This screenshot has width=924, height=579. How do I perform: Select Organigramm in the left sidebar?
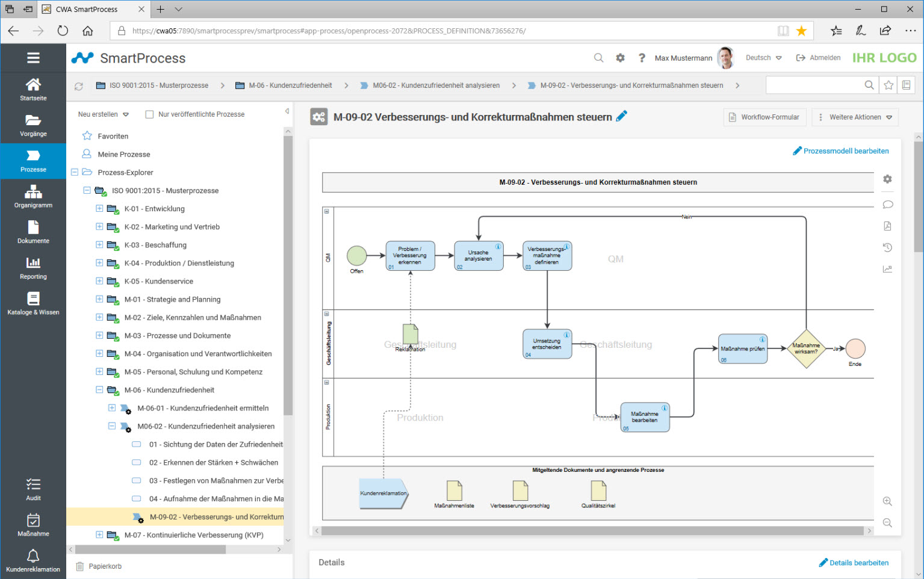(x=33, y=196)
